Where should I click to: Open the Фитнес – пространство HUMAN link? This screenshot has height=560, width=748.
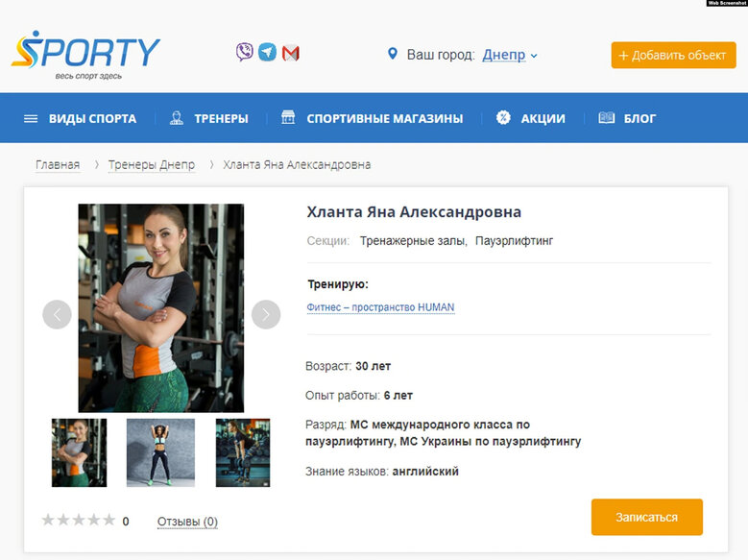380,307
